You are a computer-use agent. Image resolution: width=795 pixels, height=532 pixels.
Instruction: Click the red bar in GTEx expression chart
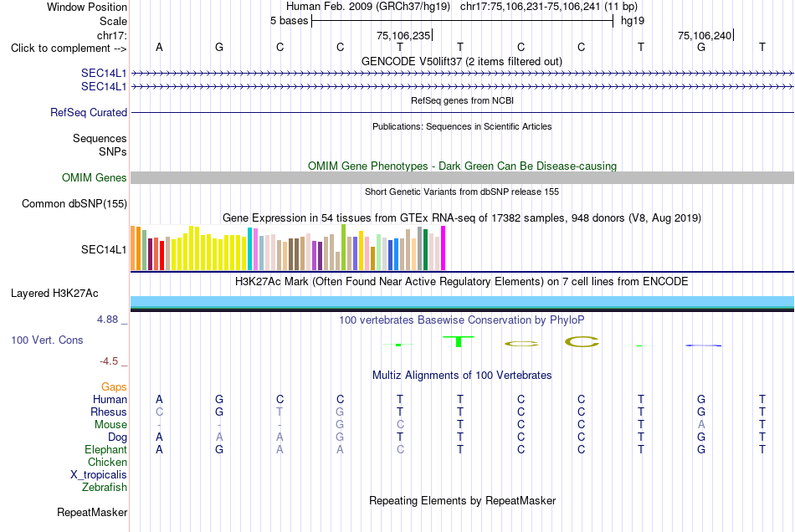coord(162,255)
